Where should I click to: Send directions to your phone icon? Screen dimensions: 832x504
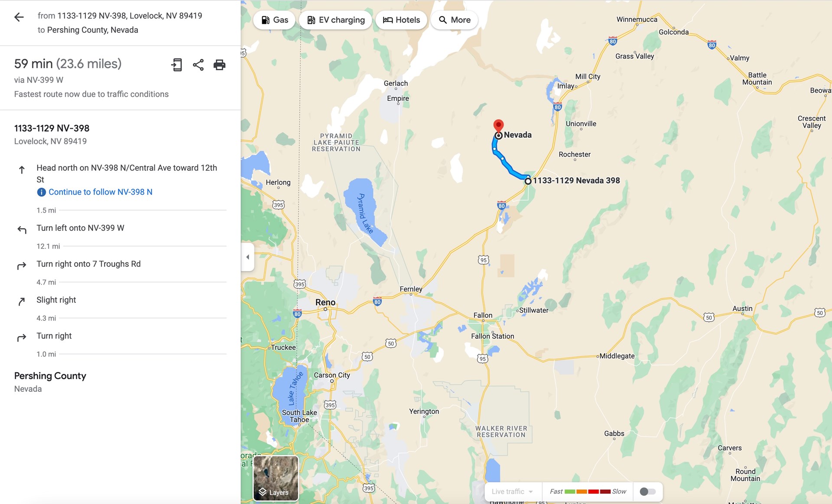(x=176, y=65)
